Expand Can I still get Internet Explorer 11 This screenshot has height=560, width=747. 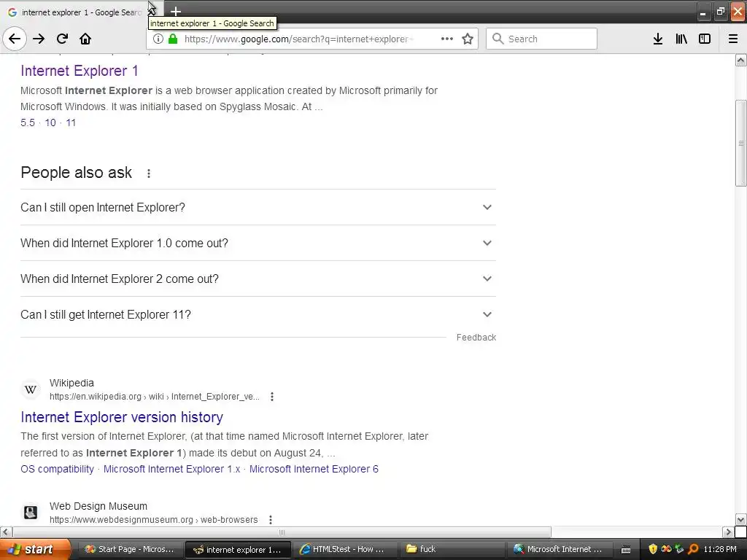pos(258,314)
